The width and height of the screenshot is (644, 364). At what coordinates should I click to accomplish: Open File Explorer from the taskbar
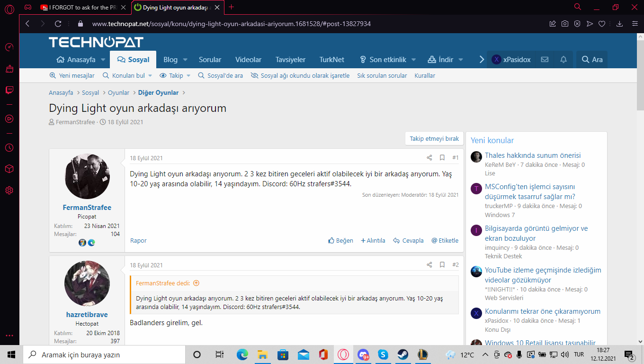[x=263, y=355]
